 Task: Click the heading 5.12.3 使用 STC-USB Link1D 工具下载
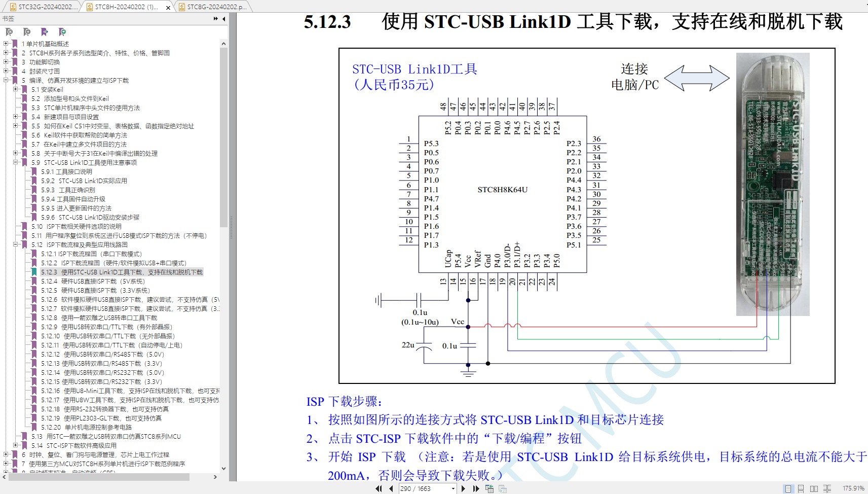[x=573, y=22]
